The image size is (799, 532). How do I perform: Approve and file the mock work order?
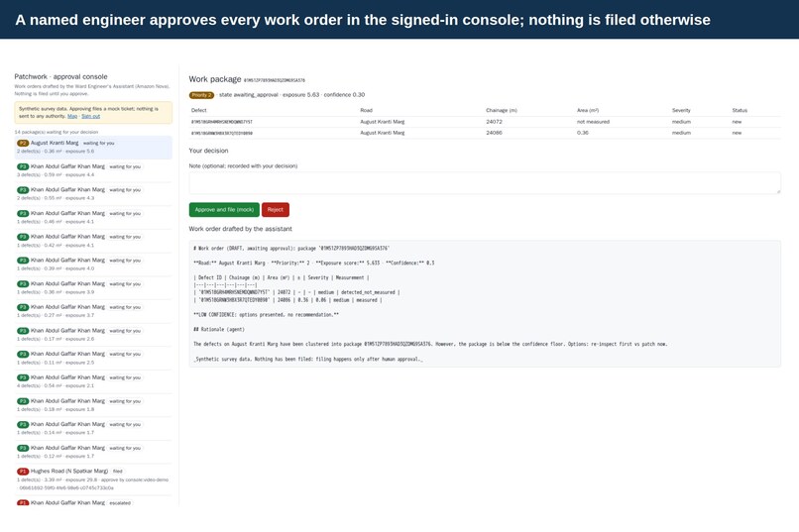224,210
